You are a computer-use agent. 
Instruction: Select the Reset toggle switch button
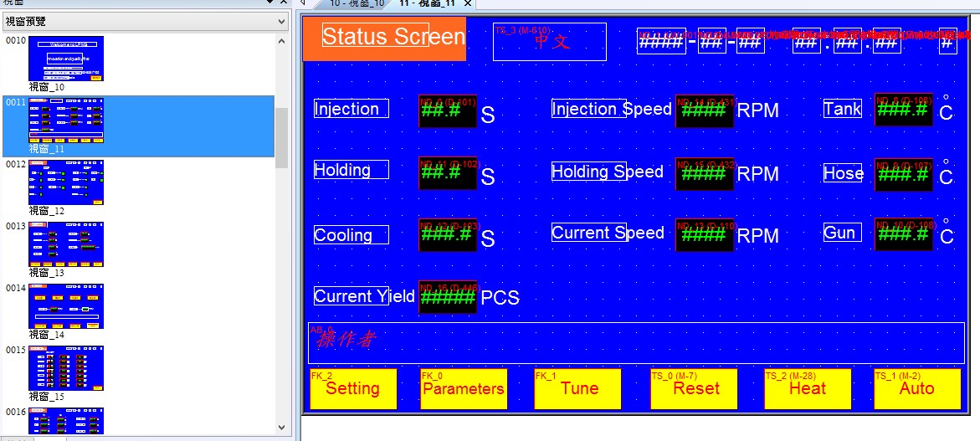[694, 389]
